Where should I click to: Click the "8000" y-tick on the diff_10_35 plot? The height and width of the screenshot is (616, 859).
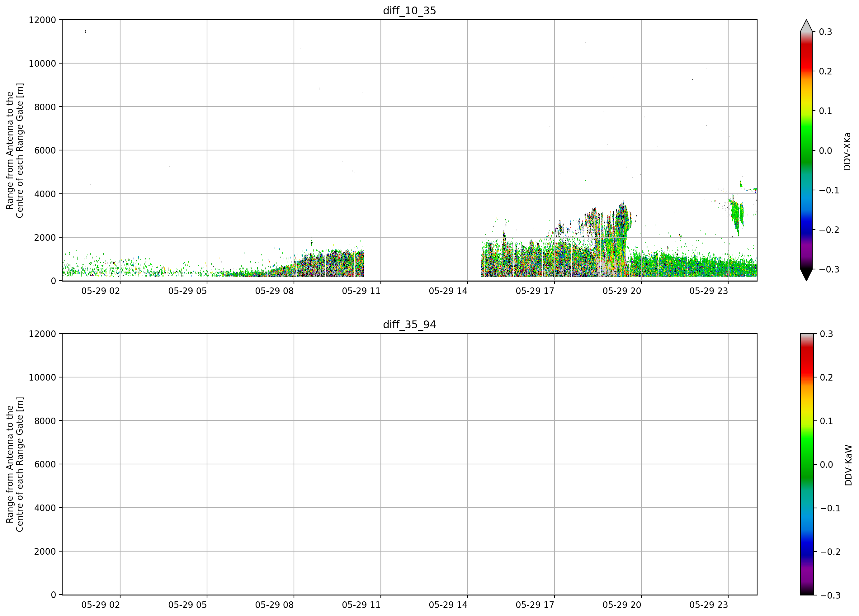45,107
